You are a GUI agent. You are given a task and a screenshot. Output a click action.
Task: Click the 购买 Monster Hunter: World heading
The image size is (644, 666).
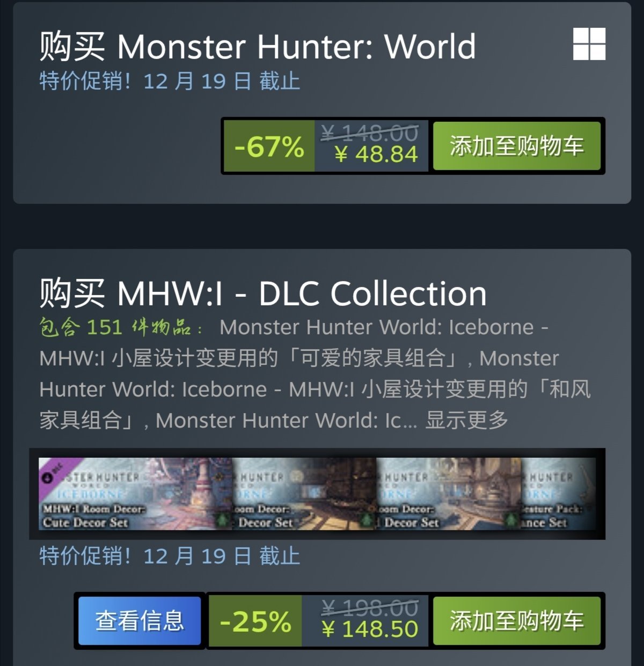[258, 46]
